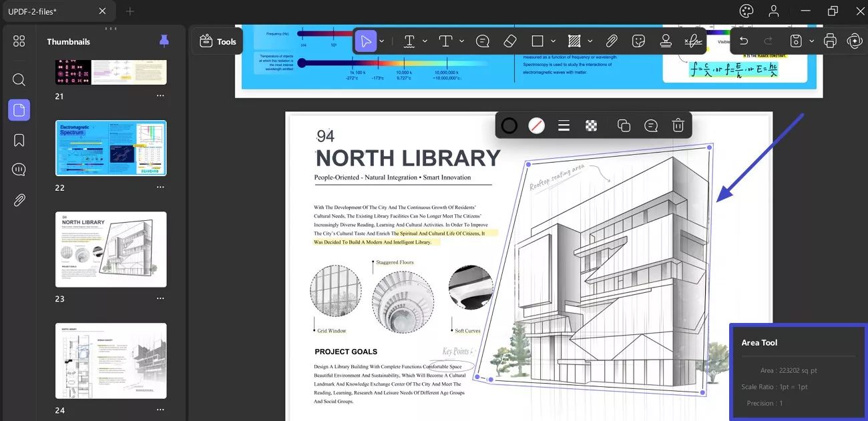Click the PROJECT GOALS heading

(346, 352)
